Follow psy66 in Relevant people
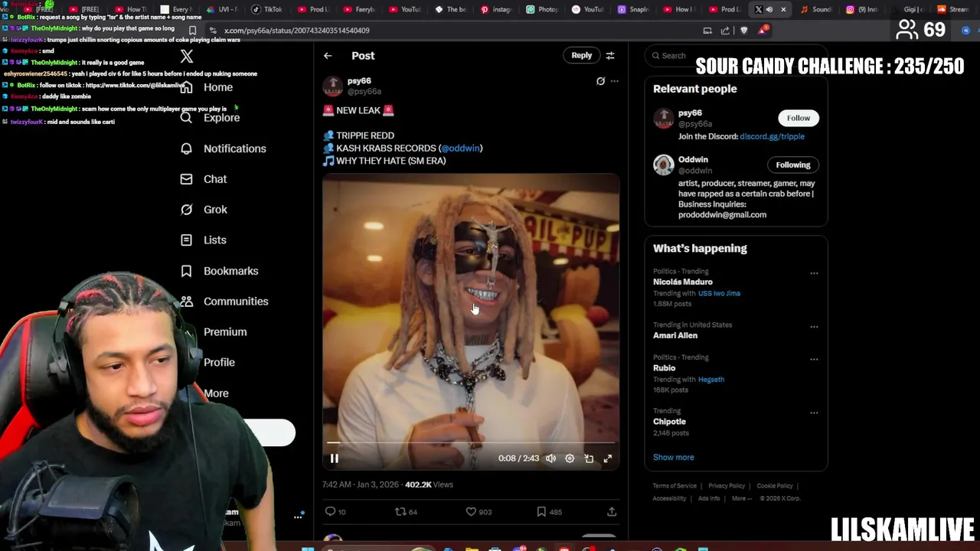Image resolution: width=980 pixels, height=551 pixels. [799, 118]
